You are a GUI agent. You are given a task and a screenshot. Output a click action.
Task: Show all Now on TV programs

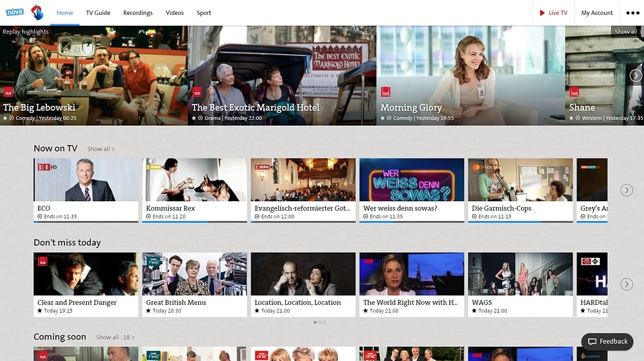pos(100,149)
